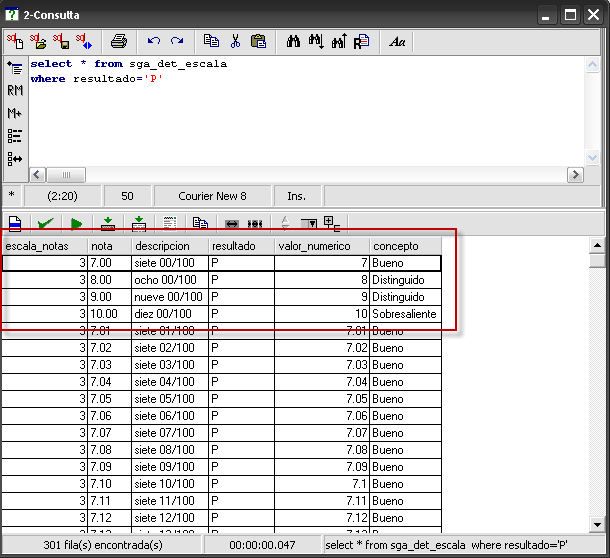Save the SQL query to disk
This screenshot has height=558, width=610.
pos(61,41)
